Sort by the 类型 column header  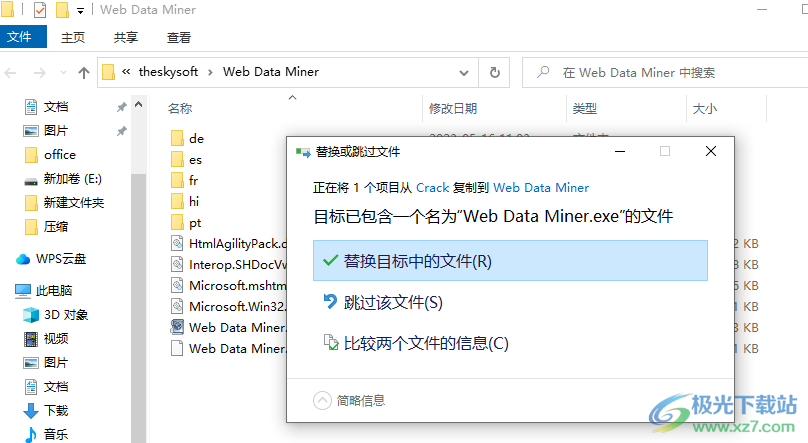pyautogui.click(x=585, y=109)
